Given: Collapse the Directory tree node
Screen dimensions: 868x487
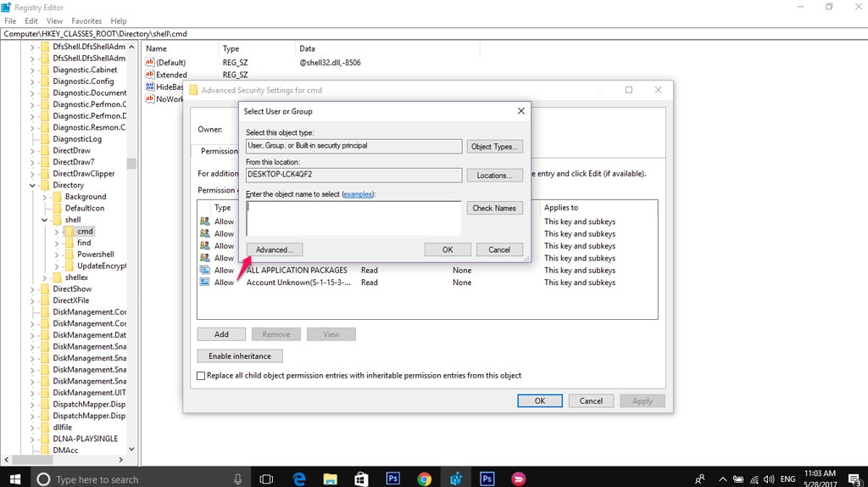Looking at the screenshot, I should pyautogui.click(x=33, y=185).
